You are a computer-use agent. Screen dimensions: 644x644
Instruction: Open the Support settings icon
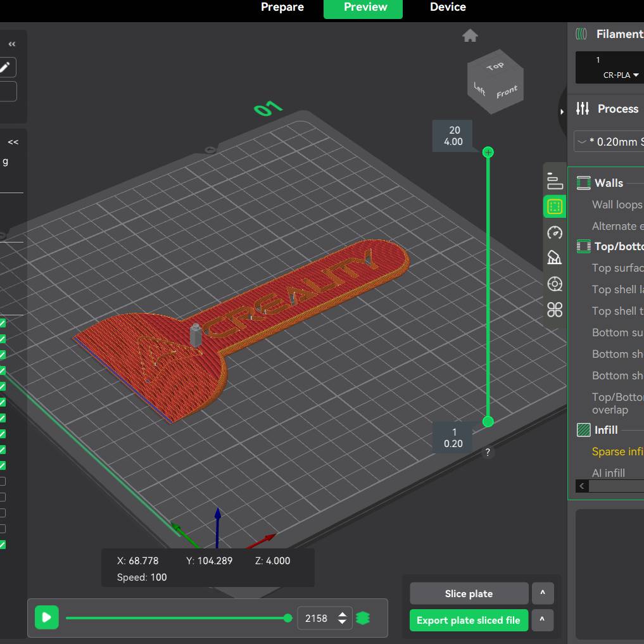click(x=555, y=258)
